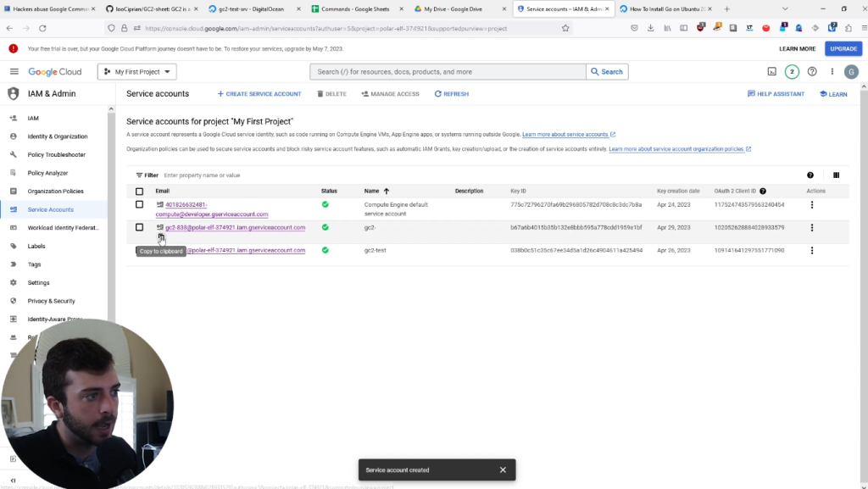Sort by the Name column arrow

(387, 192)
